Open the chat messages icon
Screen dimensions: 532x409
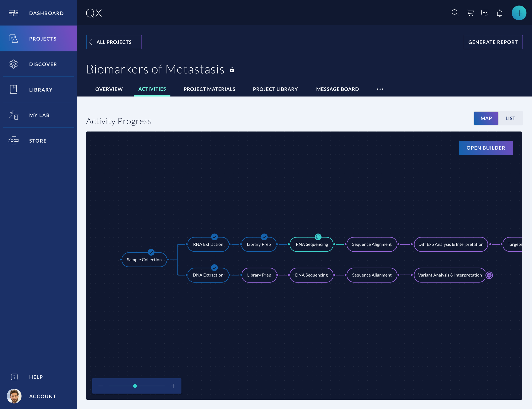485,13
